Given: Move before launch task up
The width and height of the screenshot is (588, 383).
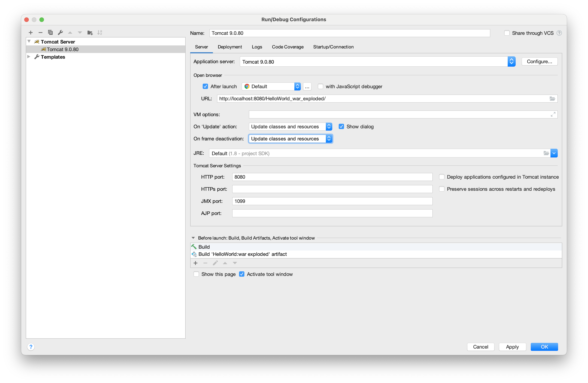Looking at the screenshot, I should tap(225, 263).
